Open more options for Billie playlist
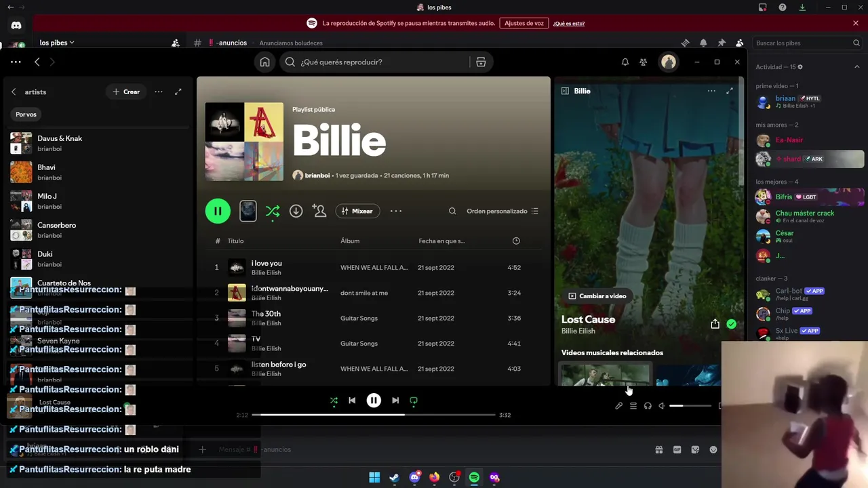 click(396, 211)
